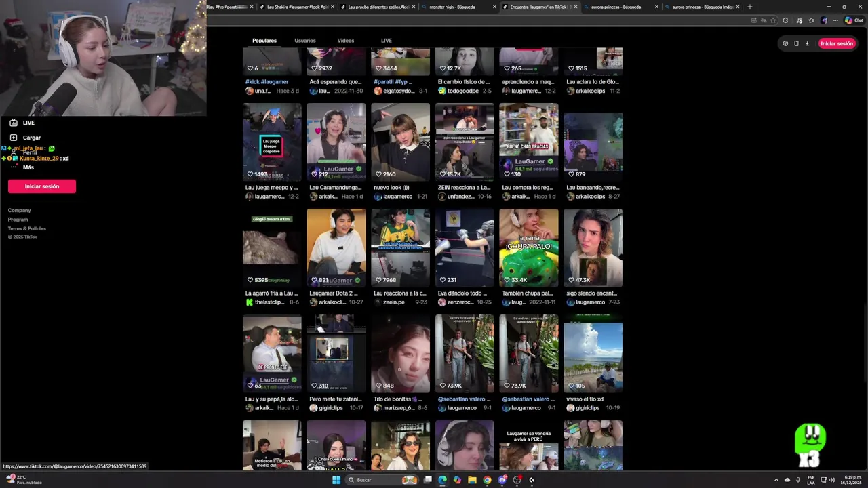
Task: Open the 'También chupa pal' frog video
Action: [529, 247]
